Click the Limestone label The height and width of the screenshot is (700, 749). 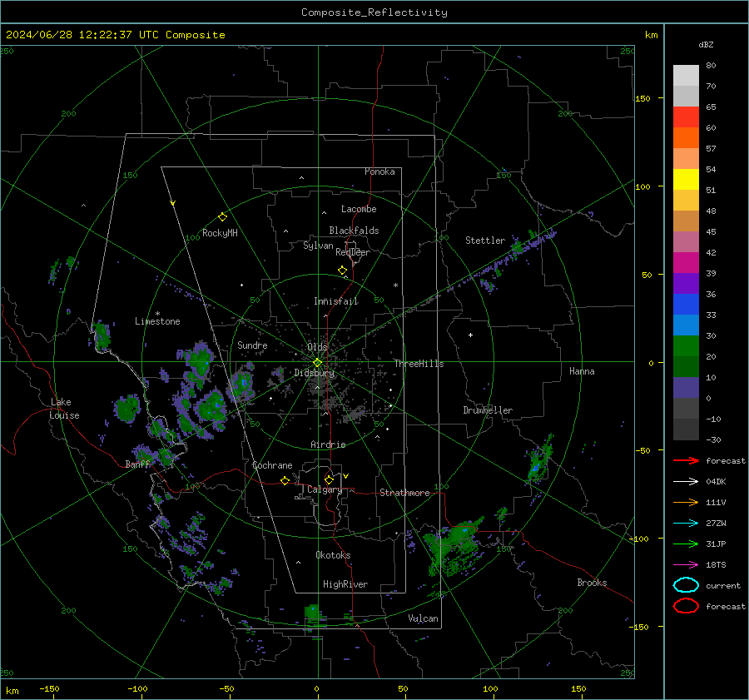[157, 321]
